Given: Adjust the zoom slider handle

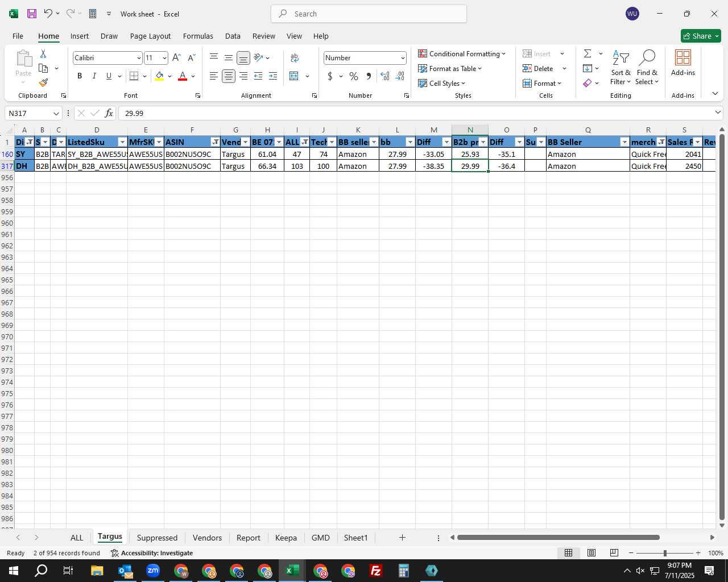Looking at the screenshot, I should 664,553.
